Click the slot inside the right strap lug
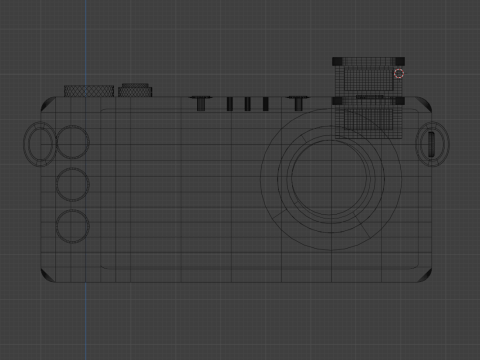The height and width of the screenshot is (360, 480). [x=431, y=144]
